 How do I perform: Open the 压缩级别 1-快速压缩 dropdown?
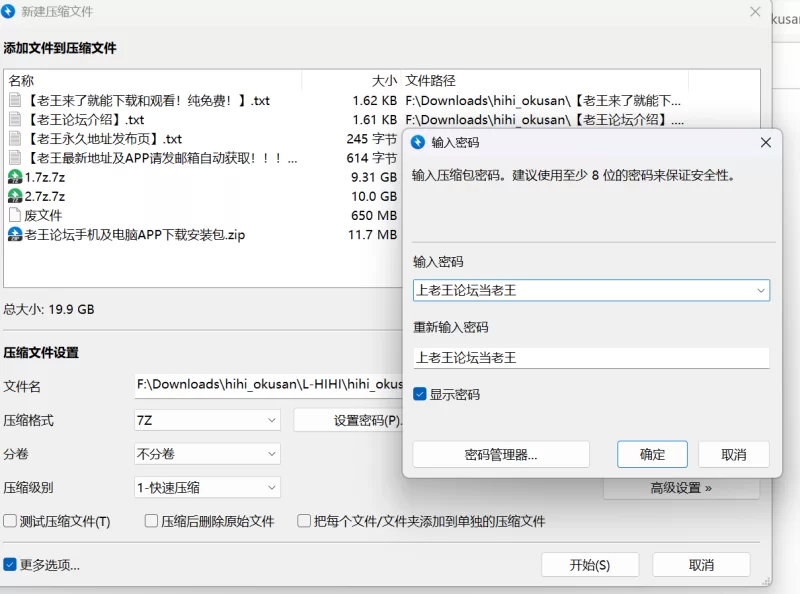pos(207,487)
